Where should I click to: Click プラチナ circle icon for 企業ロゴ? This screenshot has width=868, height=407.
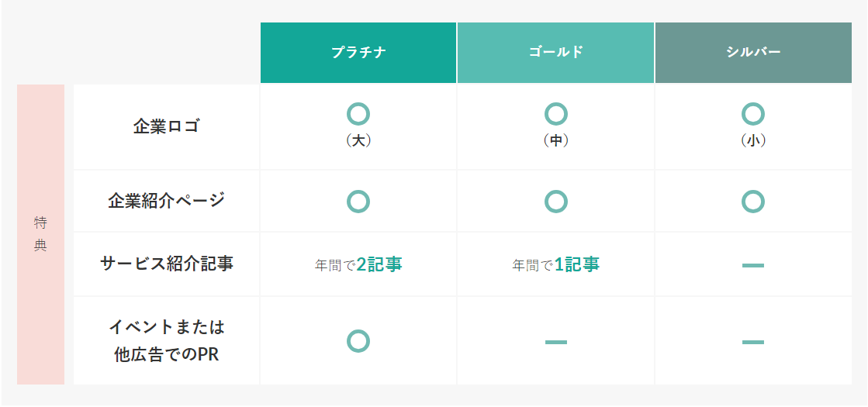tap(358, 114)
